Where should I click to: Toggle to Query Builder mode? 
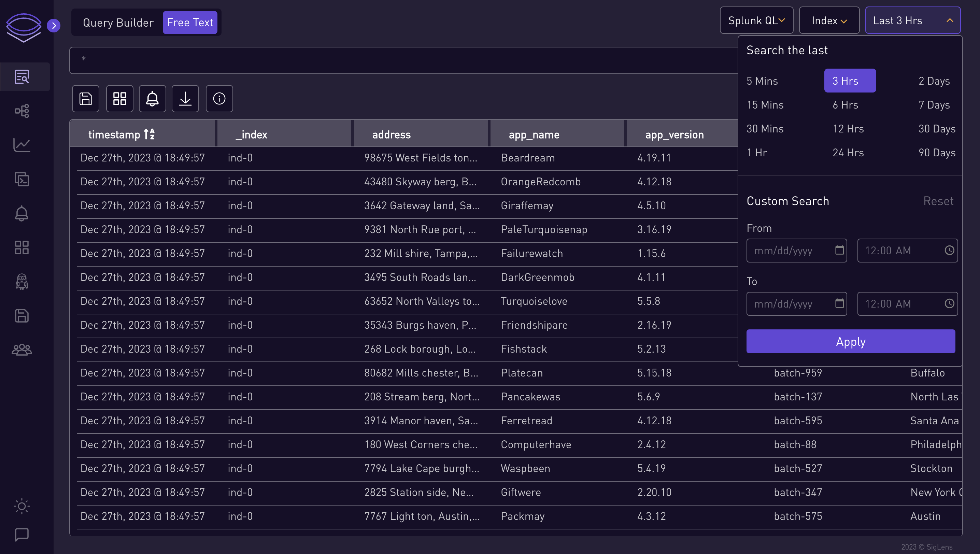coord(117,22)
